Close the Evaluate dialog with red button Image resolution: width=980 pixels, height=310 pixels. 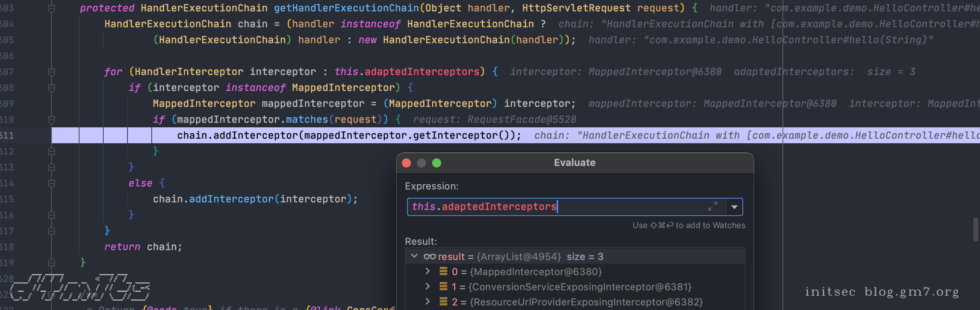[x=406, y=163]
